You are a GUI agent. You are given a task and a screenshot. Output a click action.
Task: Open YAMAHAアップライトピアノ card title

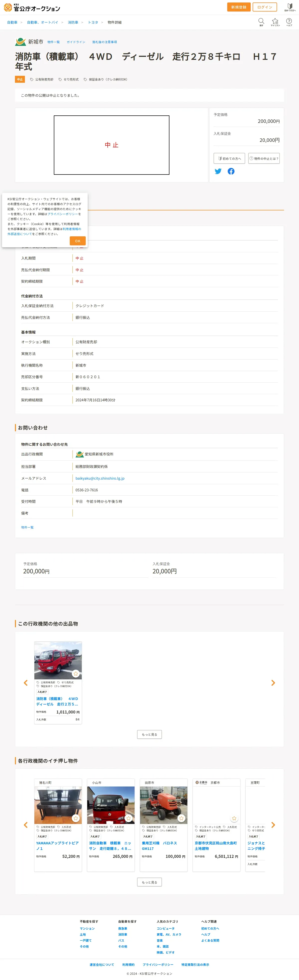coord(58,846)
